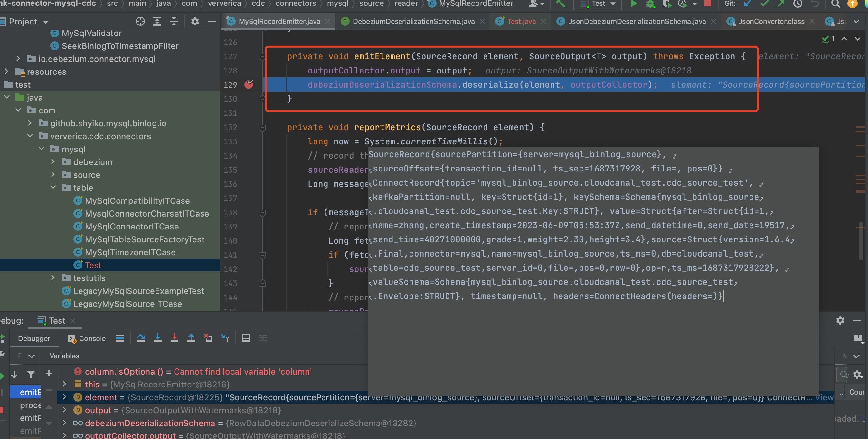Open Debug panel settings gear
The image size is (868, 439).
click(x=840, y=321)
